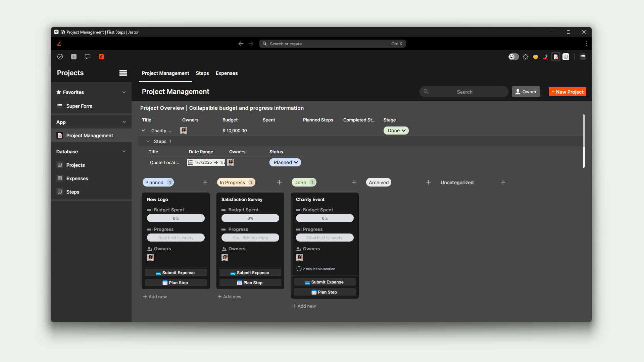Click Satisfaction Survey Budget Spent bar
Viewport: 644px width, 362px height.
click(250, 218)
